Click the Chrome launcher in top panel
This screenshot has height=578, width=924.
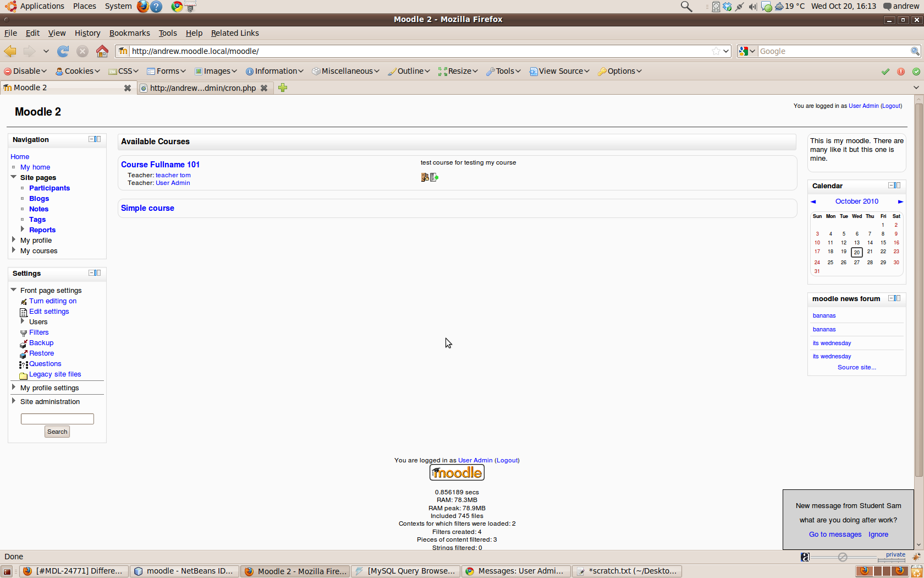click(177, 7)
